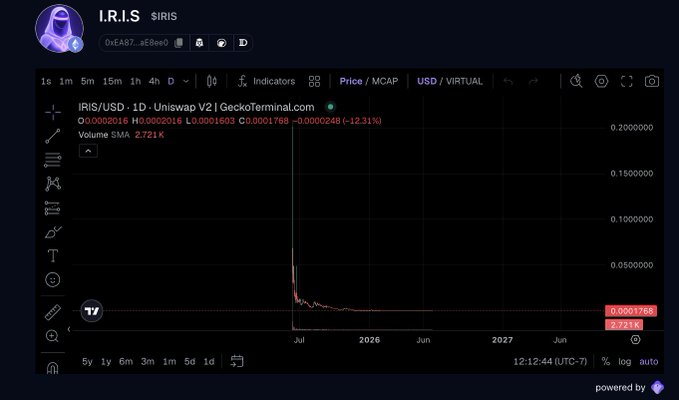This screenshot has height=400, width=679.
Task: Open the emoji icons tool
Action: 53,280
